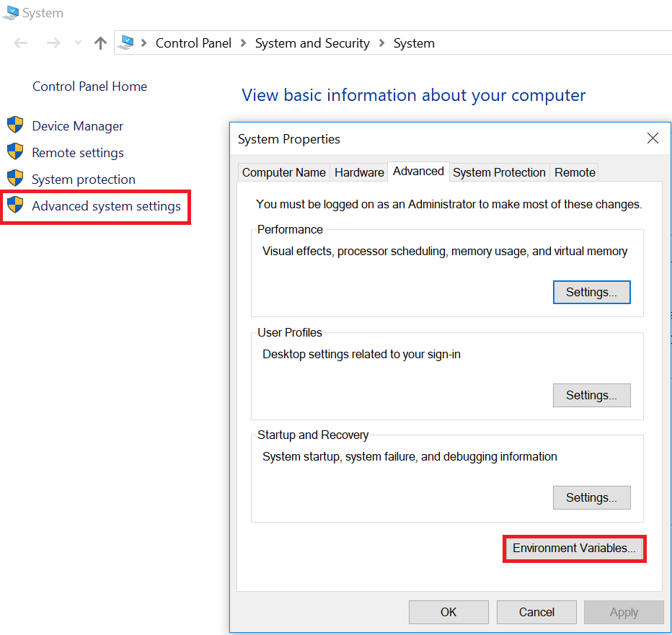This screenshot has width=672, height=635.
Task: Click the System Properties dialog title
Action: tap(289, 139)
